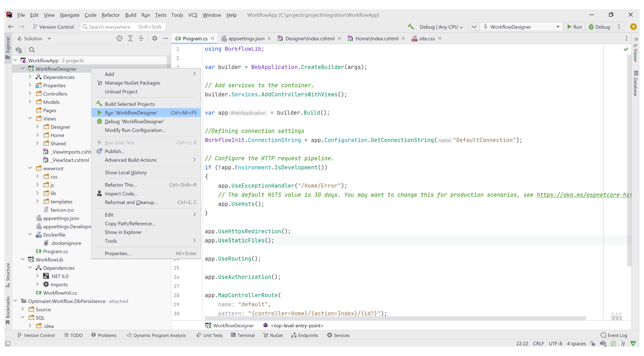Image resolution: width=644 pixels, height=356 pixels.
Task: Open the more actions kebab menu near Debug
Action: point(619,27)
